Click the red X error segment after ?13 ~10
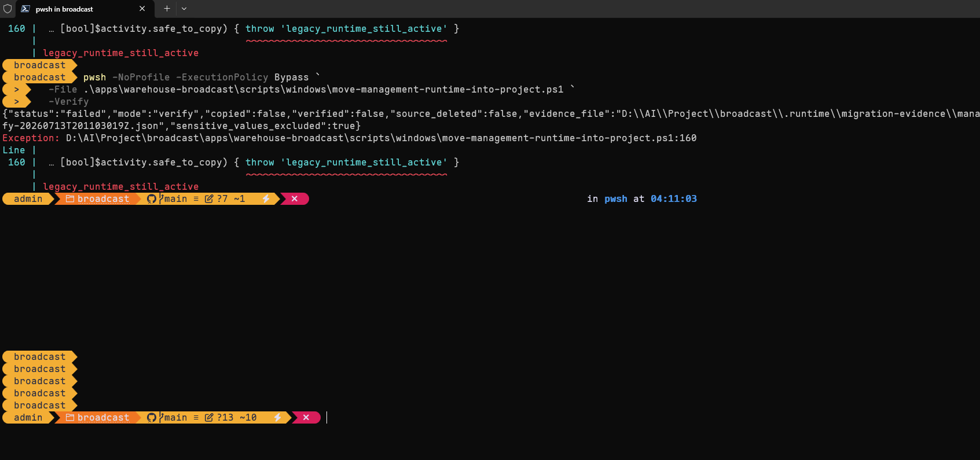Screen dimensions: 980x460 [x=306, y=417]
